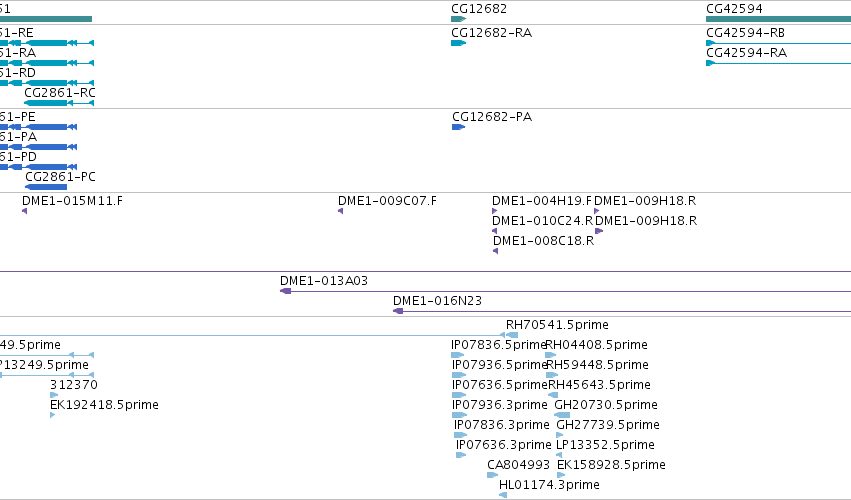The image size is (851, 500).
Task: Click the partially visible 51-RE transcript label
Action: click(17, 33)
